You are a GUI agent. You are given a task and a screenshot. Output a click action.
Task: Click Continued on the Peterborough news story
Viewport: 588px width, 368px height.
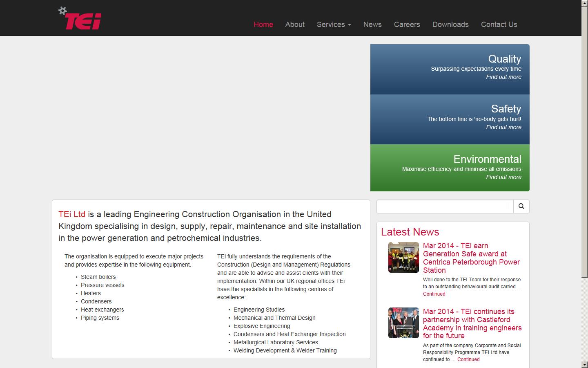pos(434,294)
